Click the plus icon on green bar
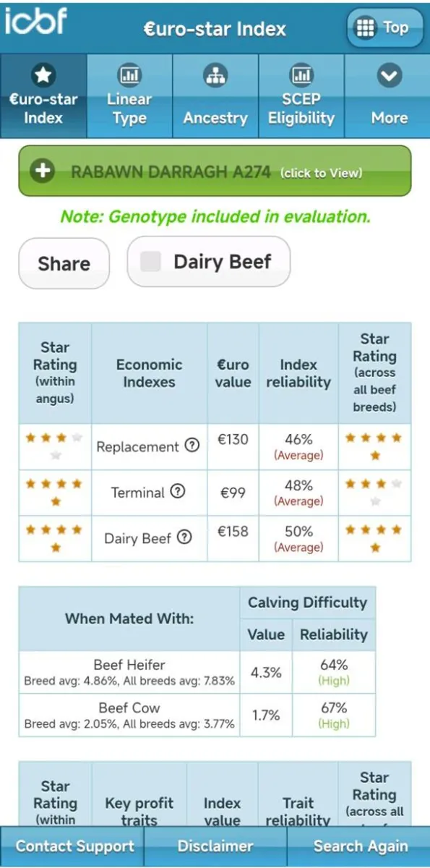The height and width of the screenshot is (868, 430). pos(43,171)
